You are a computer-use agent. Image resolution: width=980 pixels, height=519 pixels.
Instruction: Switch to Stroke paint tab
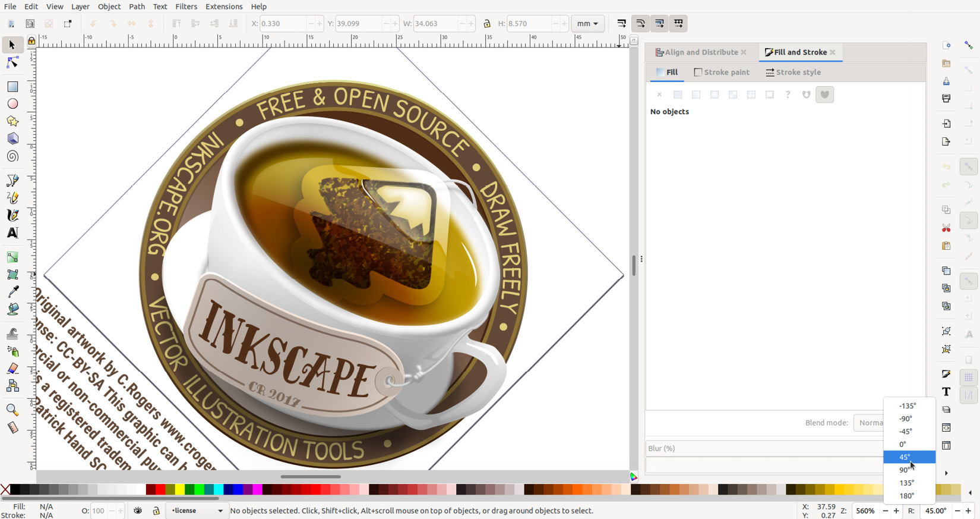click(722, 73)
